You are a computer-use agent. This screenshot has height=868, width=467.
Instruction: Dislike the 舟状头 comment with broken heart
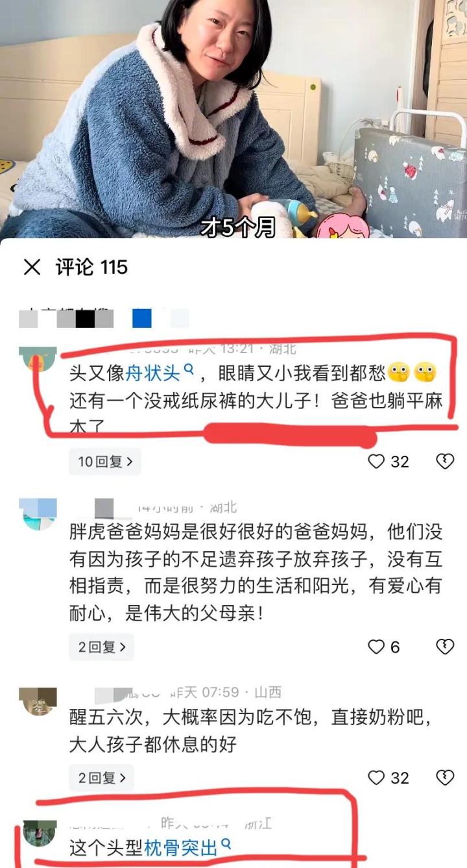pyautogui.click(x=445, y=462)
